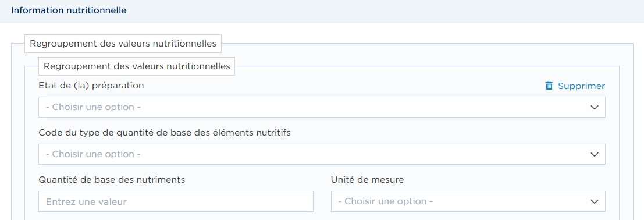
Task: Click the Quantité de base des nutriments label
Action: pos(112,180)
